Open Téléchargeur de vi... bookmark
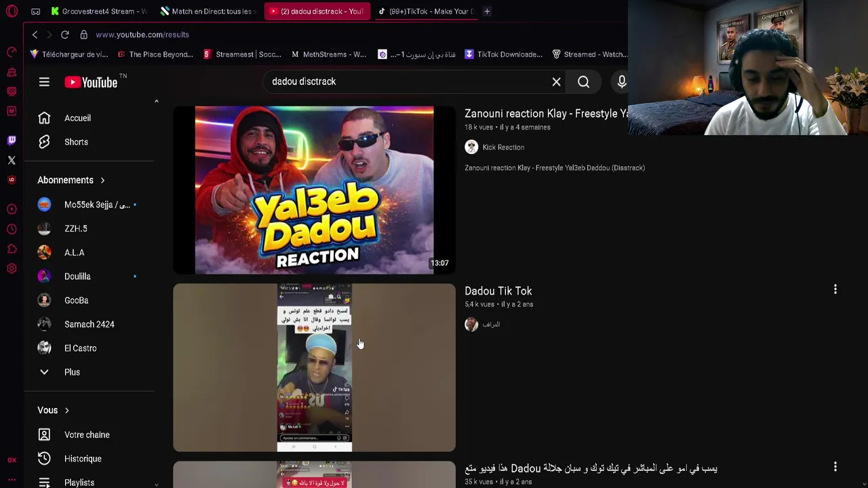The height and width of the screenshot is (488, 868). (69, 54)
